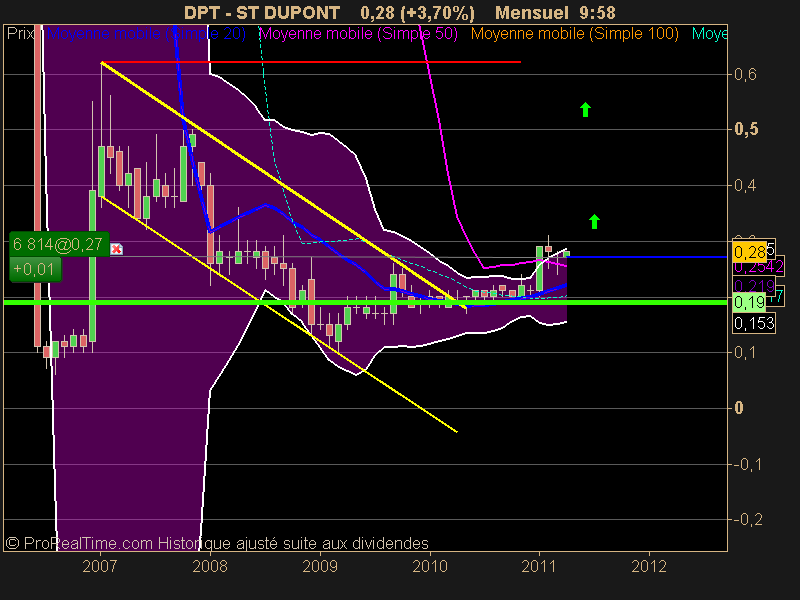Click the 0,5 price axis label
Screen dimensions: 800x600
pyautogui.click(x=746, y=130)
